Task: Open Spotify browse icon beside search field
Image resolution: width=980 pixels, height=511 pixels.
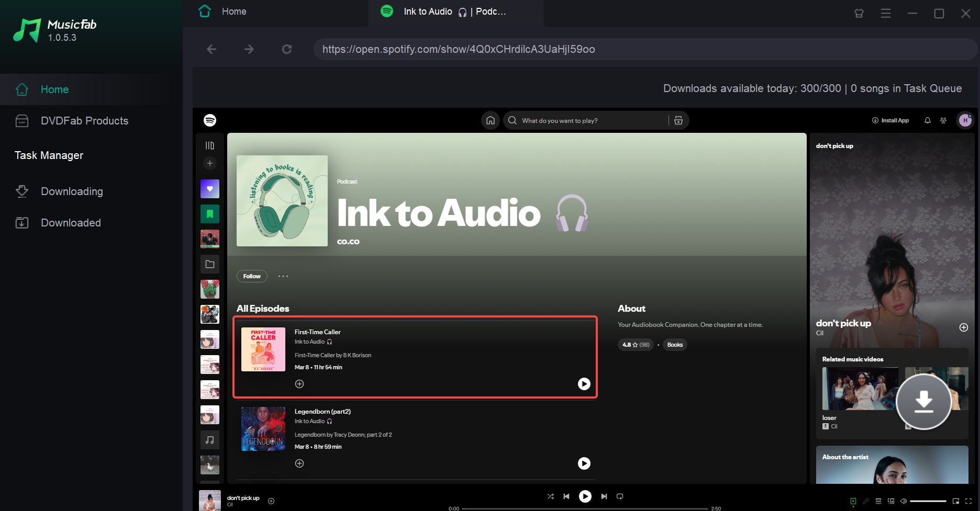Action: click(678, 120)
